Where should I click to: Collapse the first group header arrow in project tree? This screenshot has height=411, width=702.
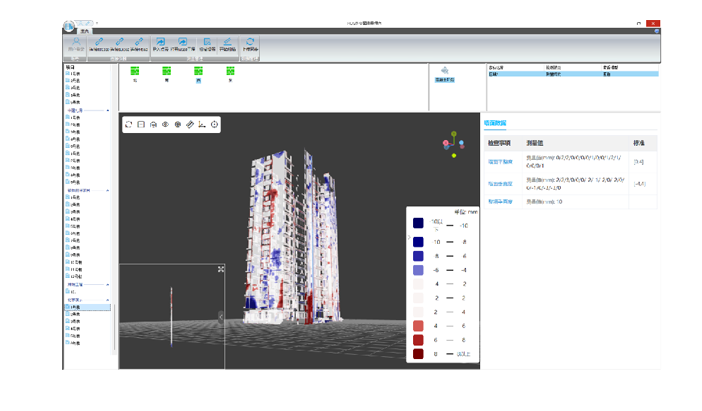point(107,110)
